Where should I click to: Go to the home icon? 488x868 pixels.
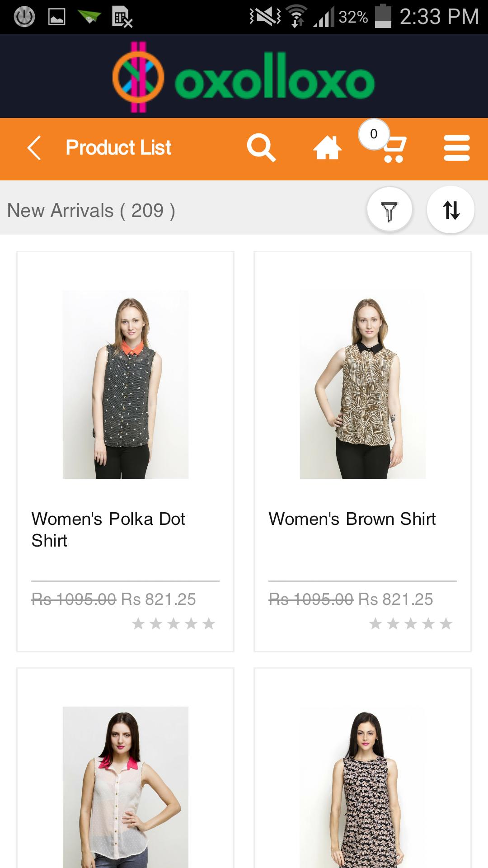click(327, 148)
